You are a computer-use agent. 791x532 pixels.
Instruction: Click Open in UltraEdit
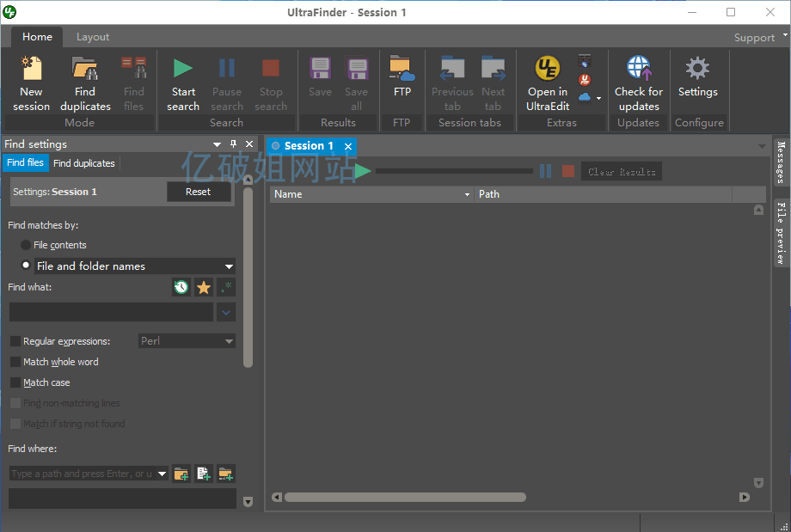[548, 83]
